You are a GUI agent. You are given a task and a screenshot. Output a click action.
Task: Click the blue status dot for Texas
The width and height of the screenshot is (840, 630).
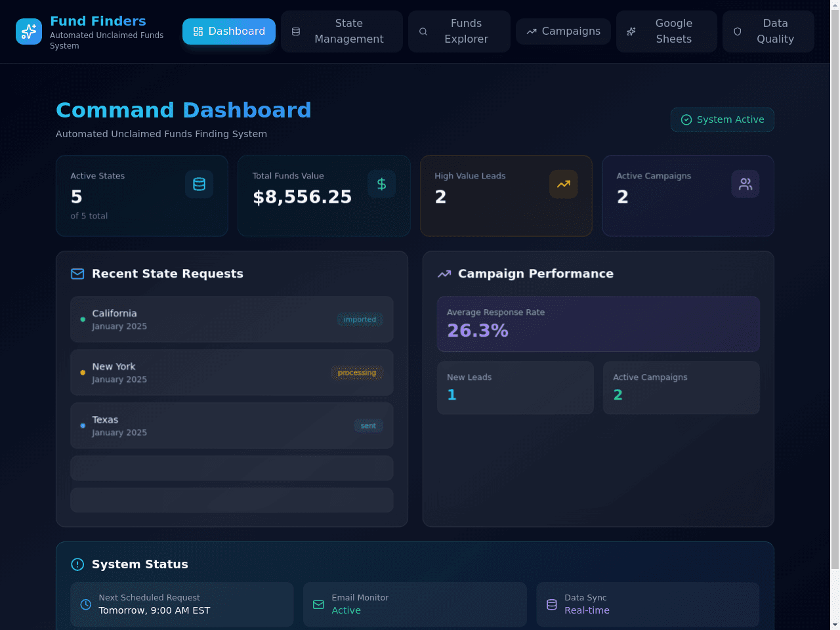[83, 426]
